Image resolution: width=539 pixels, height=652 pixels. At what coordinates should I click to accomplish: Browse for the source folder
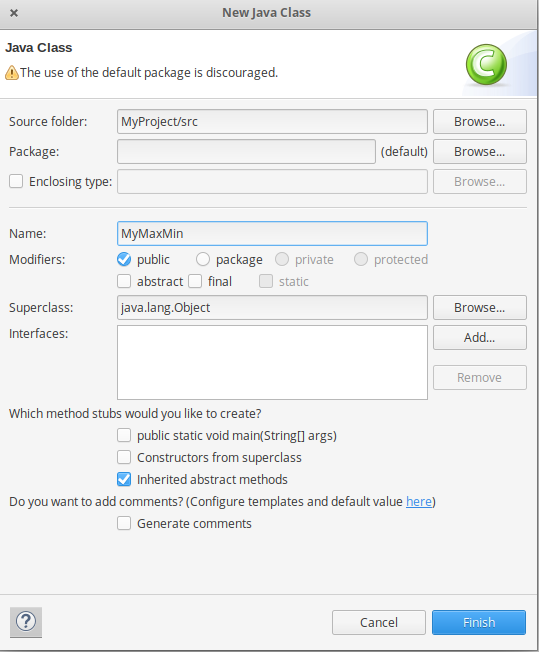[480, 121]
